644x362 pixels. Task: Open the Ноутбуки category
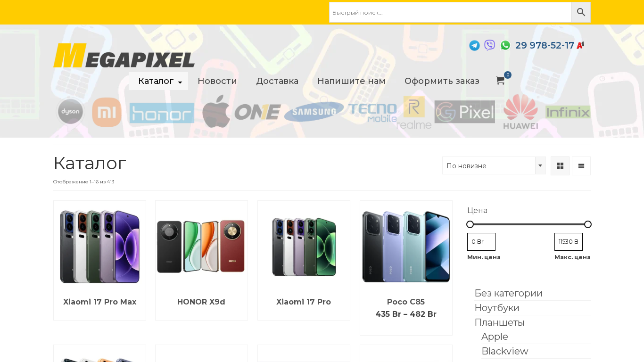coord(497,308)
